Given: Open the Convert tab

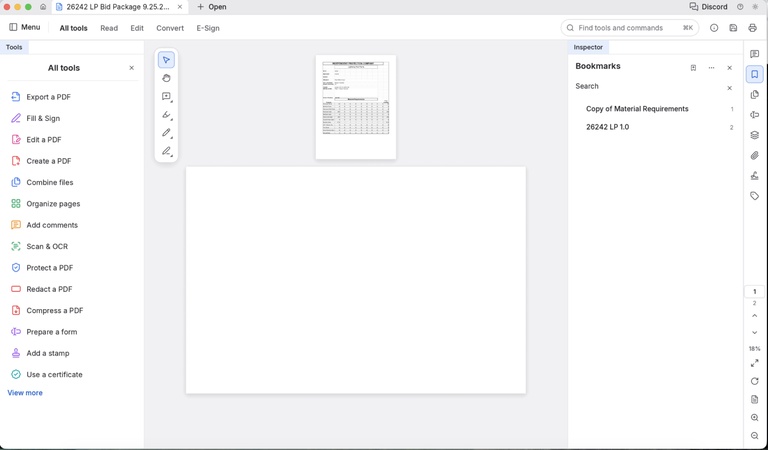Looking at the screenshot, I should click(x=170, y=28).
